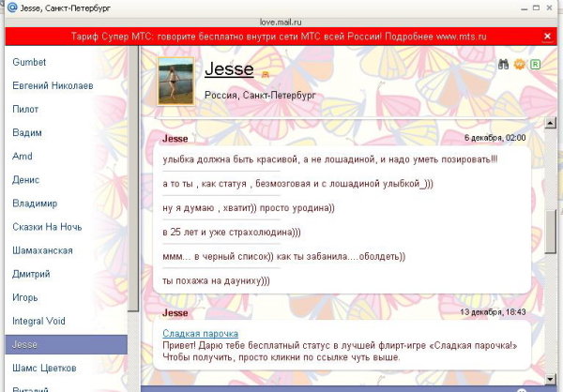Open conversation with Пилот
Viewport: 563px width, 392px height.
coord(25,109)
